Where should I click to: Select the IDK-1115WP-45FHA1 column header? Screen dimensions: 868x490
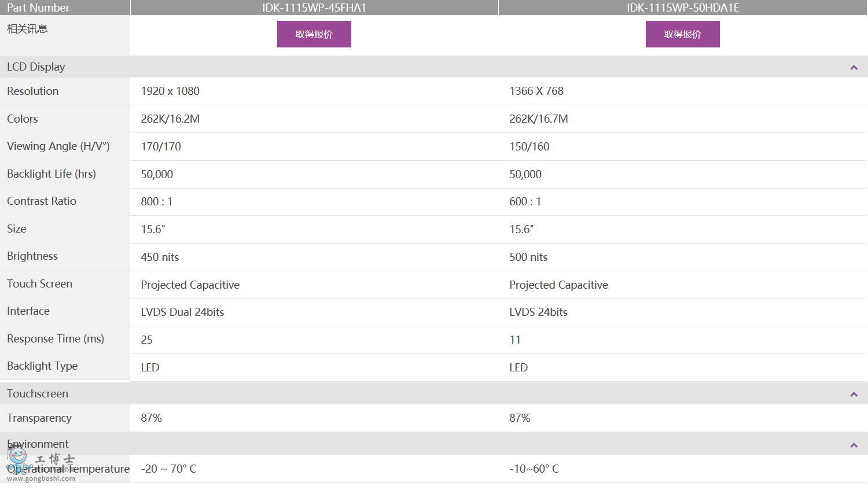[314, 8]
